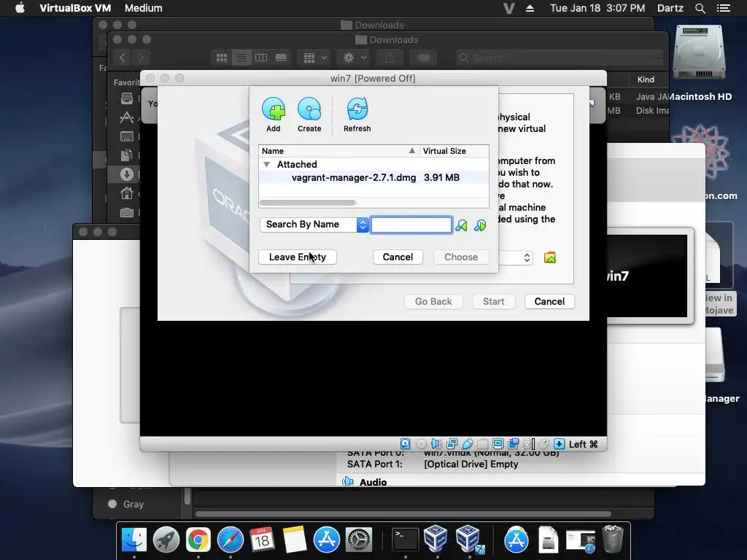This screenshot has height=560, width=747.
Task: Open Notification Center icon in menu bar
Action: (724, 8)
